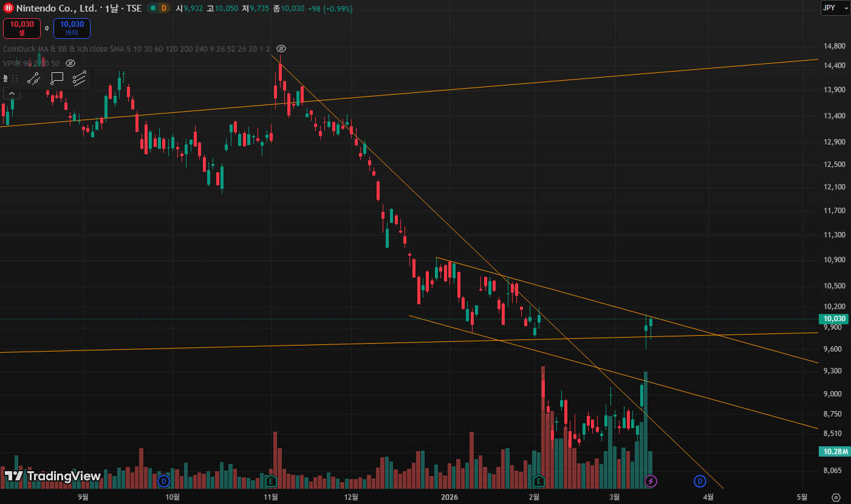851x504 pixels.
Task: Click the 13,900 price axis label
Action: (x=835, y=90)
